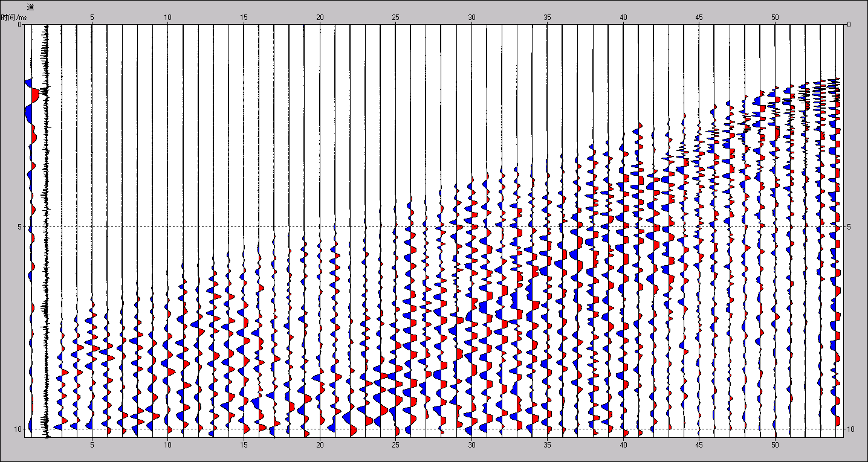Click trace label 20 on bottom axis

point(320,445)
